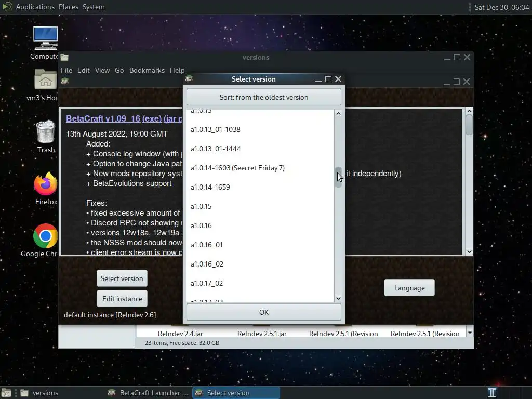Viewport: 532px width, 399px height.
Task: Open the Language button
Action: tap(409, 288)
